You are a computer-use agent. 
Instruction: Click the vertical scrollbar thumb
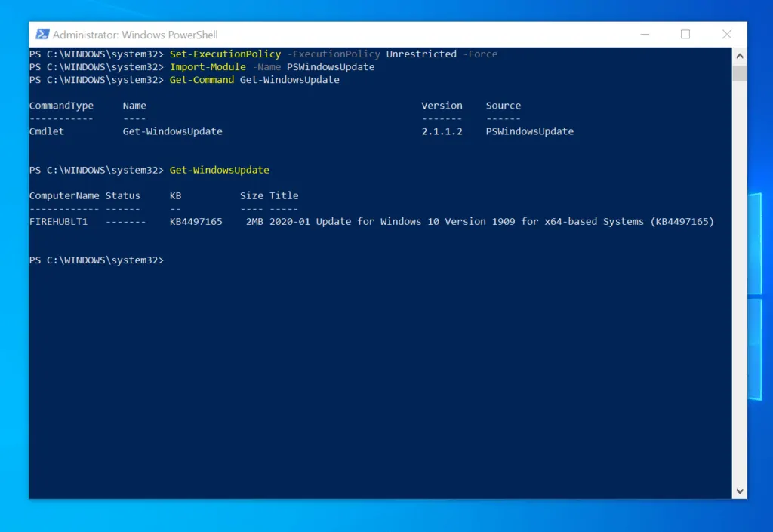click(x=739, y=74)
